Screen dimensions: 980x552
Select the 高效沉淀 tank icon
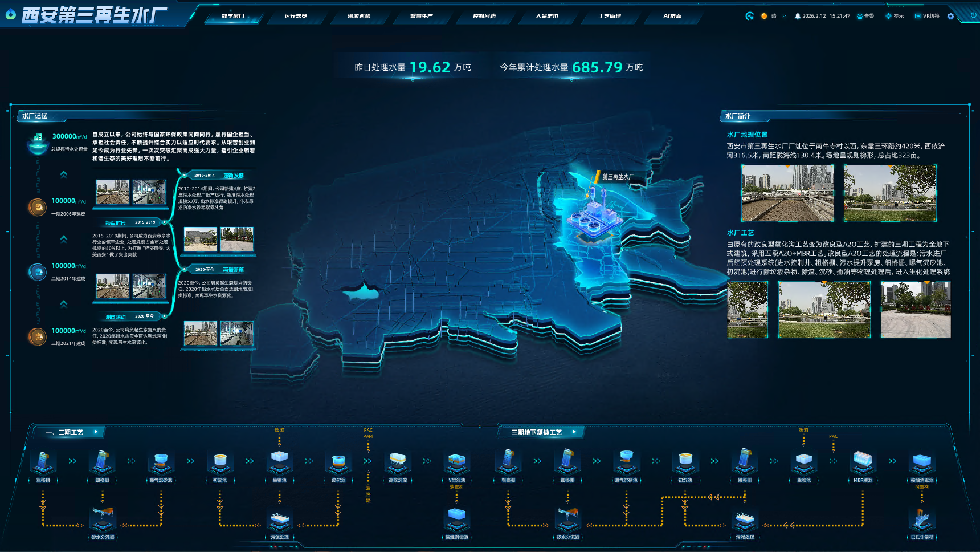(x=398, y=462)
